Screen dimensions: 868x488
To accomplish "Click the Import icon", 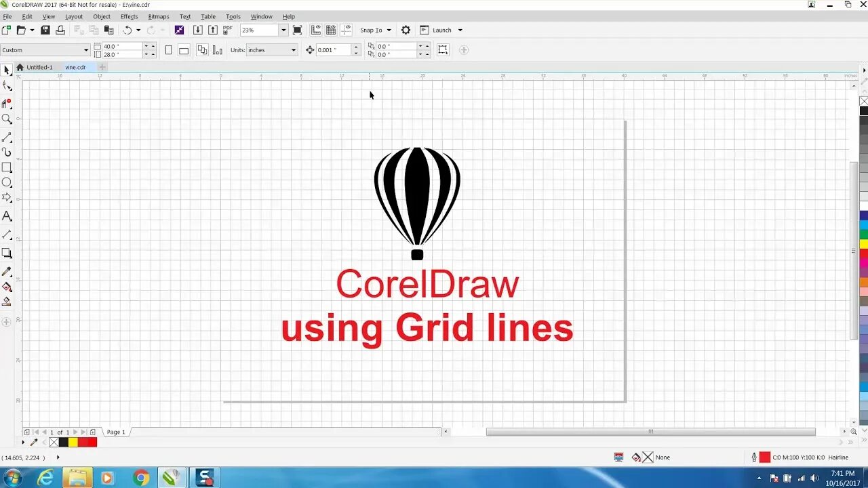I will point(197,30).
